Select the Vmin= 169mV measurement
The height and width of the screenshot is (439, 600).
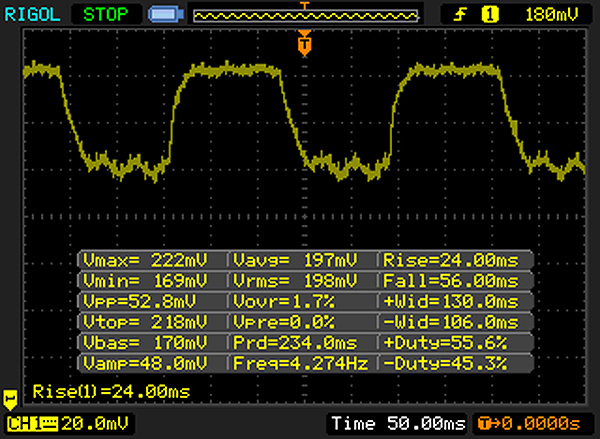pyautogui.click(x=145, y=281)
